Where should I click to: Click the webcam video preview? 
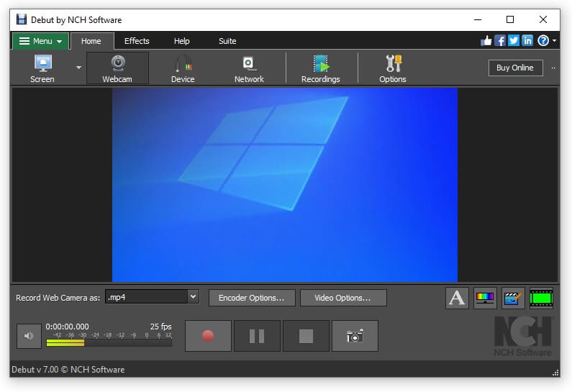click(284, 185)
